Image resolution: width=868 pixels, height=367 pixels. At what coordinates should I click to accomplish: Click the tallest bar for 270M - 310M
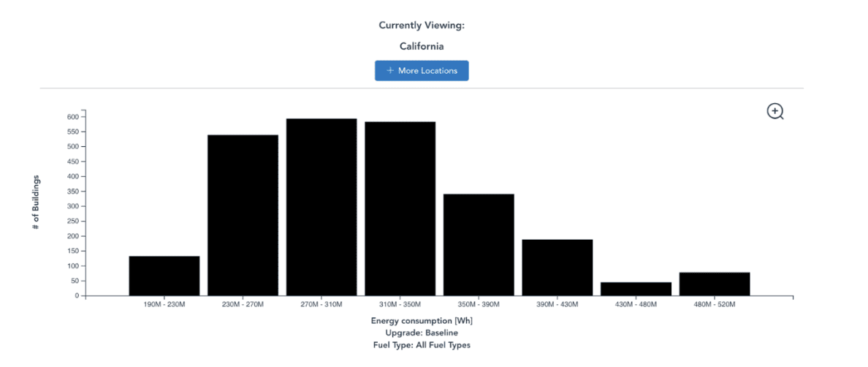point(321,208)
